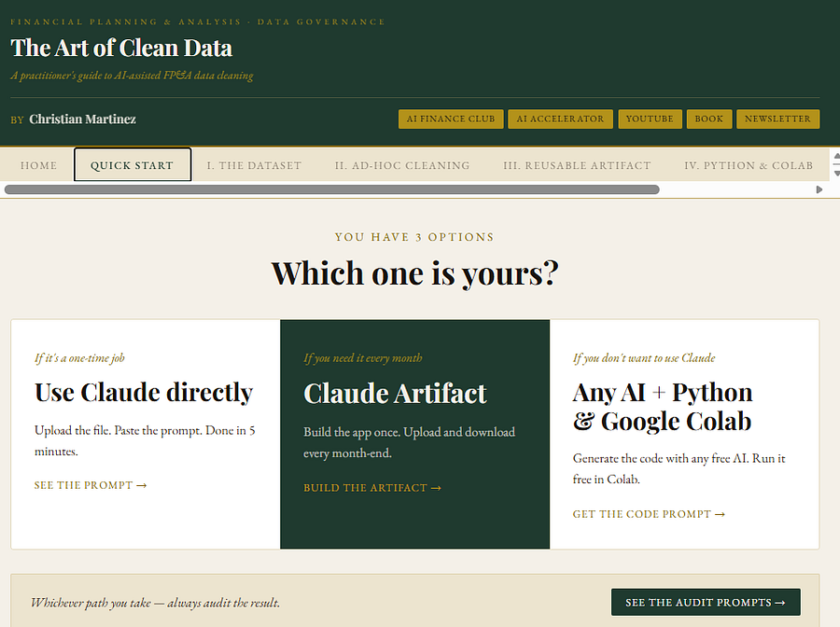This screenshot has width=840, height=627.
Task: Go to I. The Dataset tab
Action: click(x=255, y=165)
